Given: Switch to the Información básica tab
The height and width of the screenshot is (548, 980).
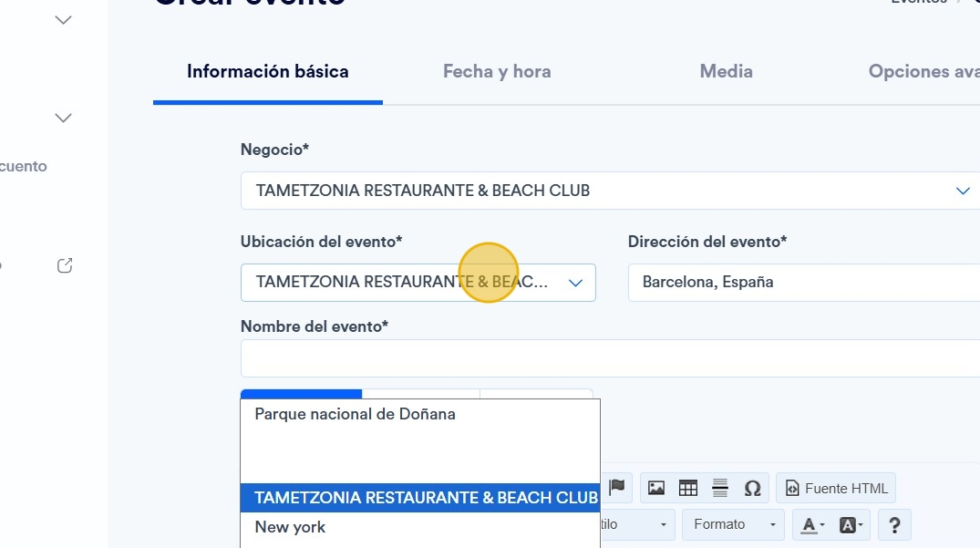Looking at the screenshot, I should click(267, 72).
